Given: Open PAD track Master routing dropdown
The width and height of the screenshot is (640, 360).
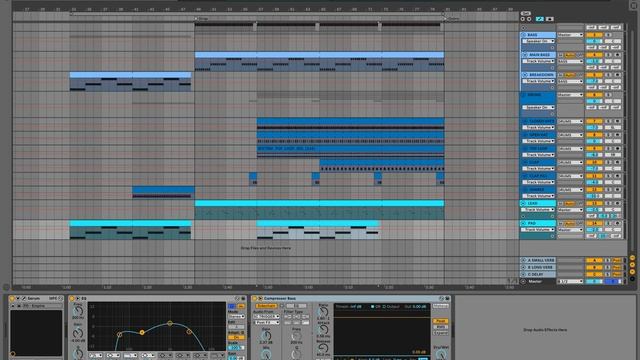Looking at the screenshot, I should 570,230.
